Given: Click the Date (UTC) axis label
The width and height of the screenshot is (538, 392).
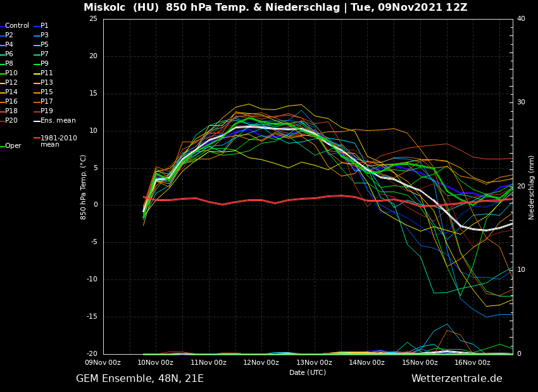Looking at the screenshot, I should (x=308, y=373).
